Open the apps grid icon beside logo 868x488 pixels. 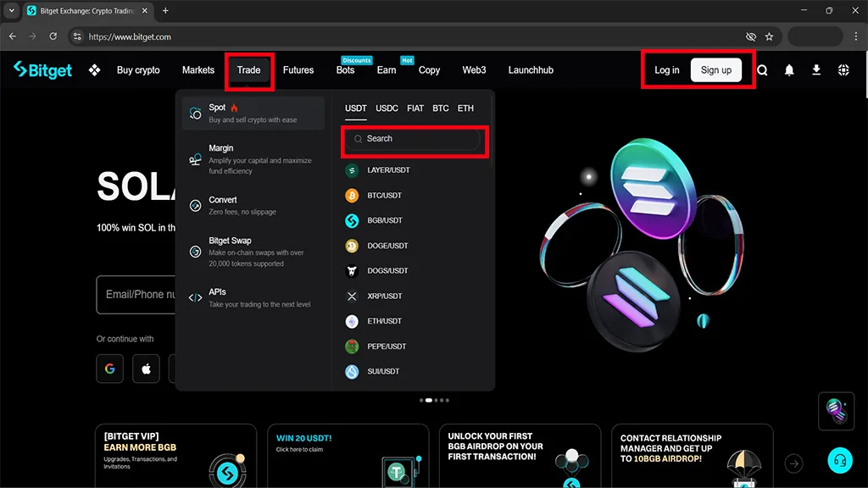tap(95, 70)
